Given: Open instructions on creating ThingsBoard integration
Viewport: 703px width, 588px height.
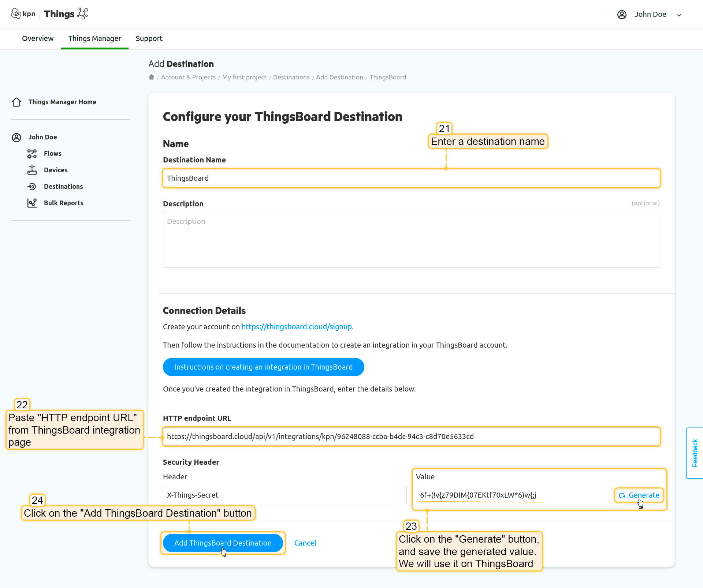Looking at the screenshot, I should click(x=263, y=367).
